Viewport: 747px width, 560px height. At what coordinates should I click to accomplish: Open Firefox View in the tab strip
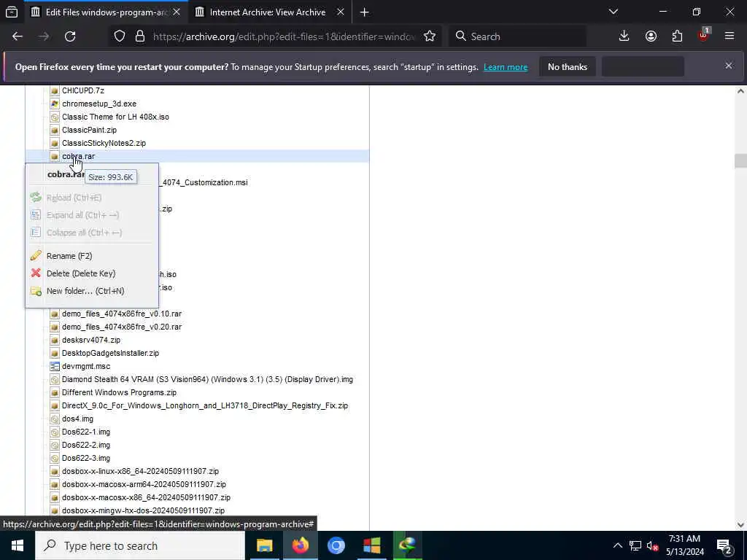(12, 12)
